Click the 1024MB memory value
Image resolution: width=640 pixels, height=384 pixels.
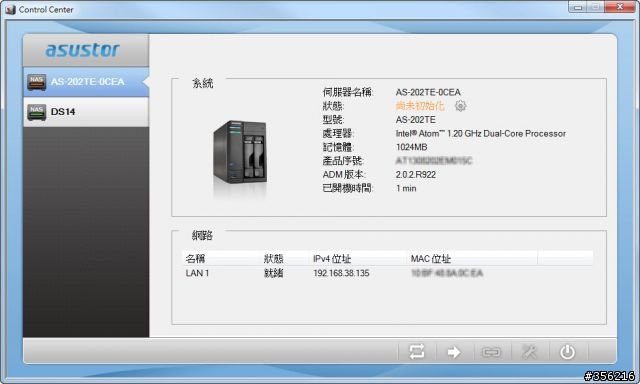(x=411, y=147)
